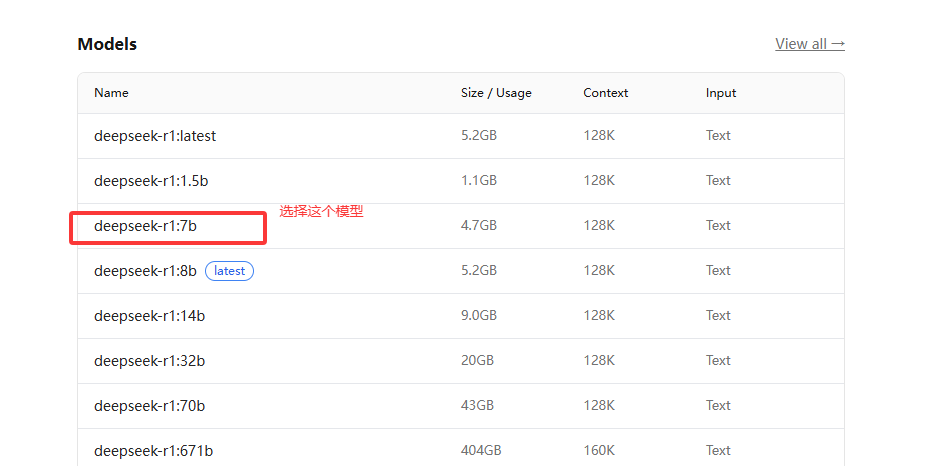Viewport: 942px width, 466px height.
Task: Click the 404GB size value
Action: point(481,450)
